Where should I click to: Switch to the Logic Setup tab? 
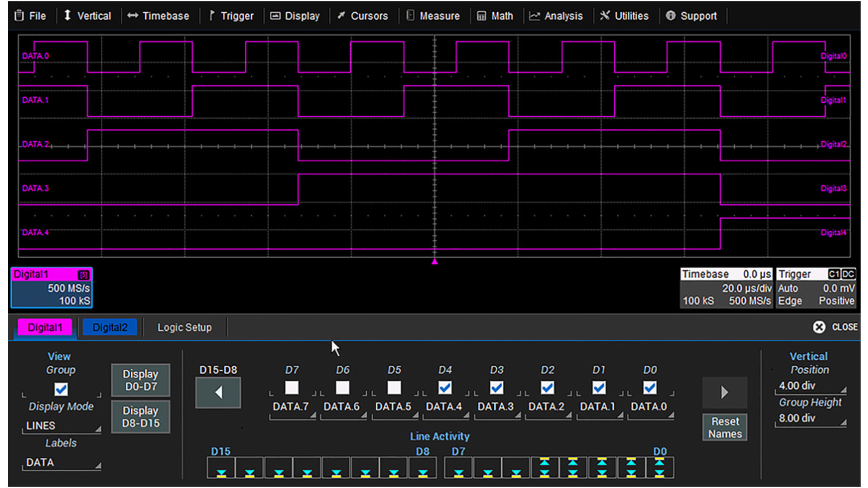point(185,327)
